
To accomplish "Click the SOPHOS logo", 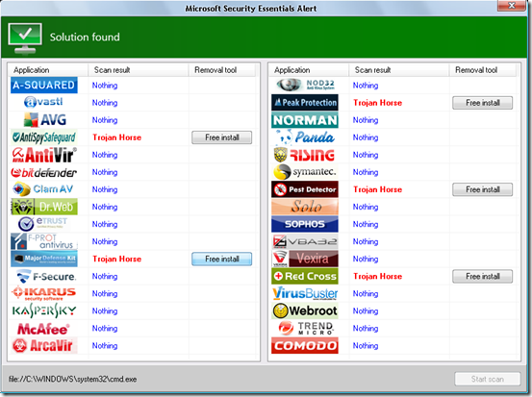I will (305, 224).
